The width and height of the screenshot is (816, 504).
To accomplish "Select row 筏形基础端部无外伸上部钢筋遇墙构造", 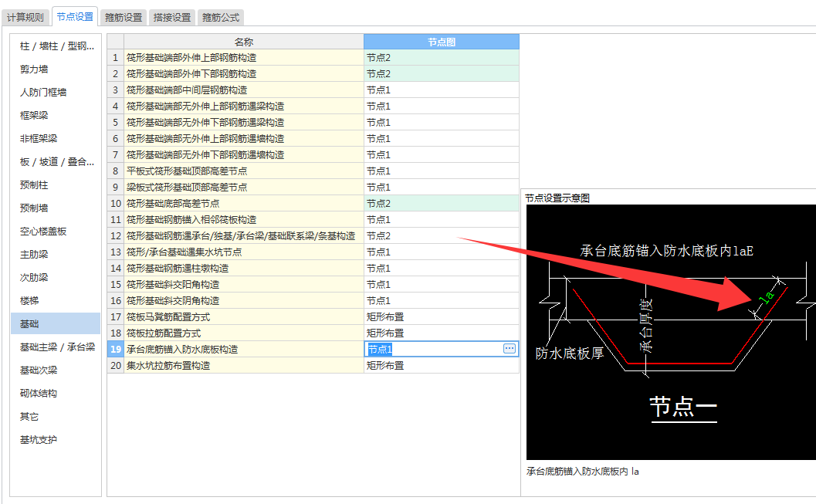I will tap(243, 138).
